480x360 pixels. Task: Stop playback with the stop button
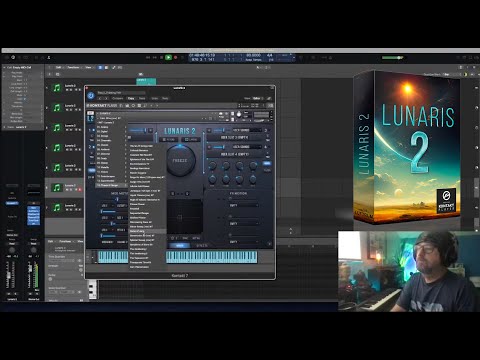pyautogui.click(x=162, y=57)
